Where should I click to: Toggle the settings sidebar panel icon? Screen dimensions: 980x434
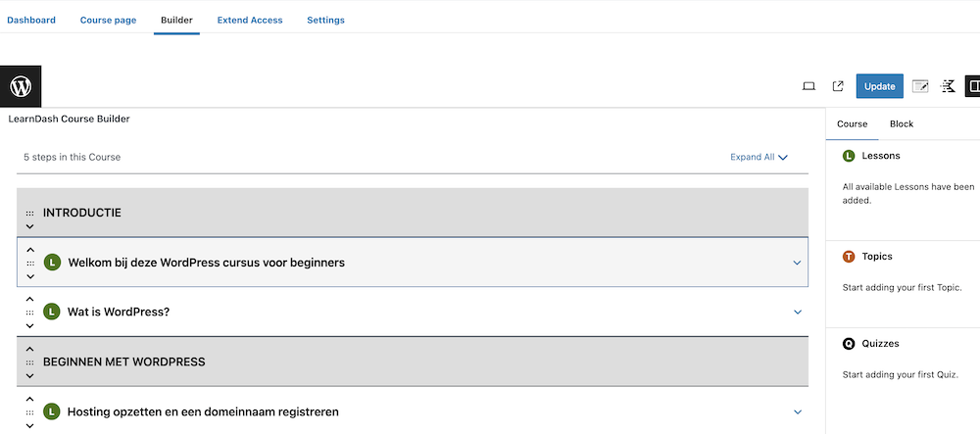click(x=974, y=86)
